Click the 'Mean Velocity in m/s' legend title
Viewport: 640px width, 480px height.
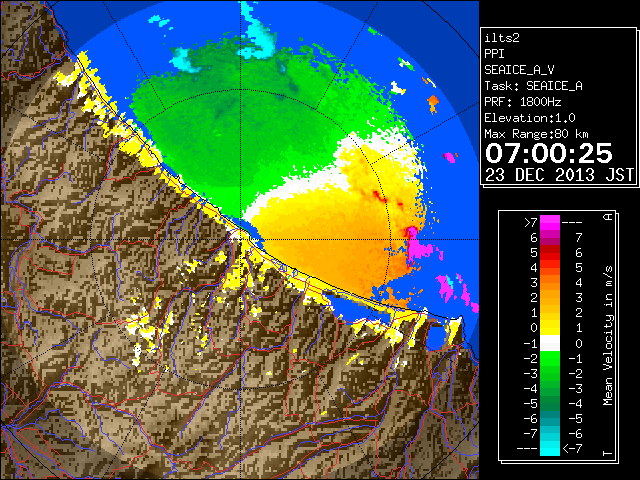608,336
